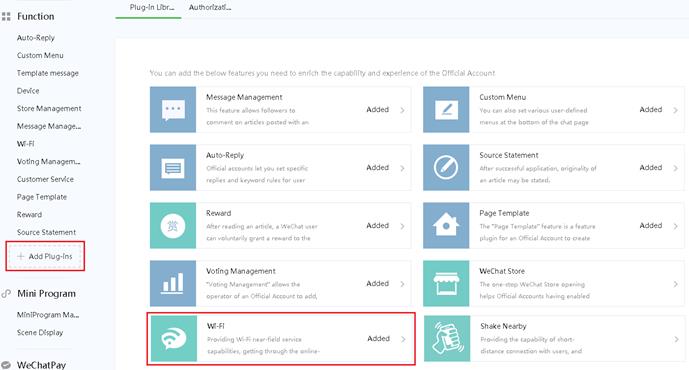689x370 pixels.
Task: Click the Wi-Fi plug-in icon
Action: pos(174,339)
